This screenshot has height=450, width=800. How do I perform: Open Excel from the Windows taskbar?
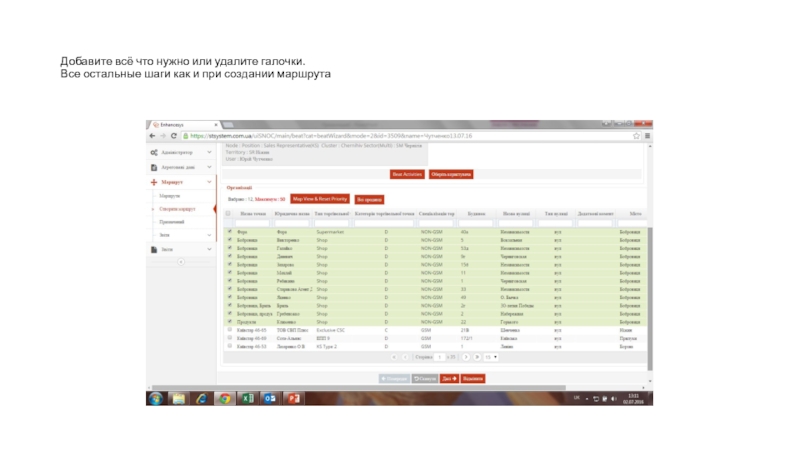[246, 398]
